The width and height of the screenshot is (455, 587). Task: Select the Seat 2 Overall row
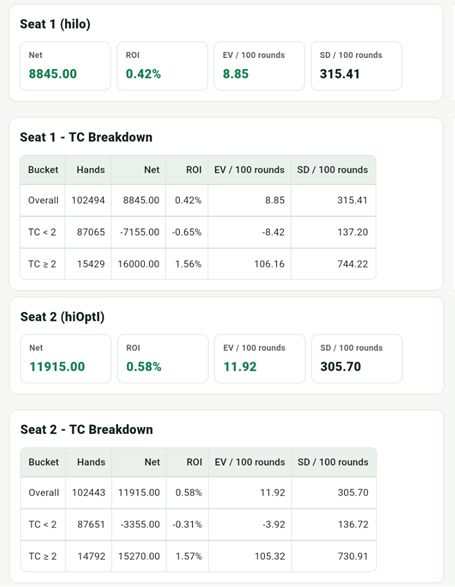coord(198,493)
